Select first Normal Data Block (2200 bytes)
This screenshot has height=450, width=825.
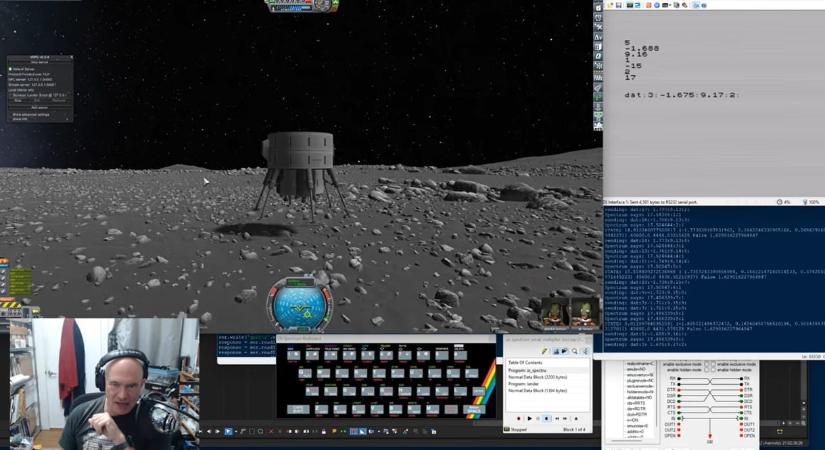[540, 376]
